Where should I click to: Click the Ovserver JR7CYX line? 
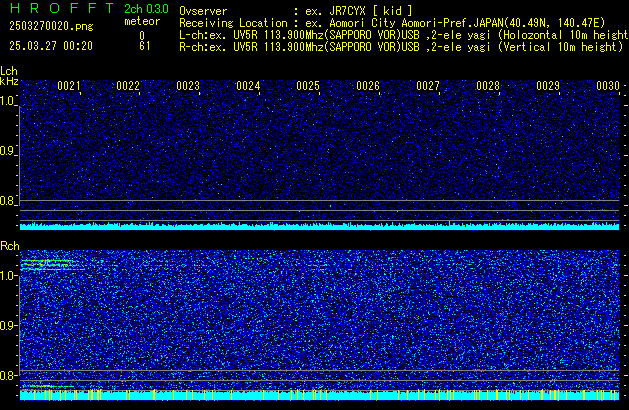[x=296, y=11]
